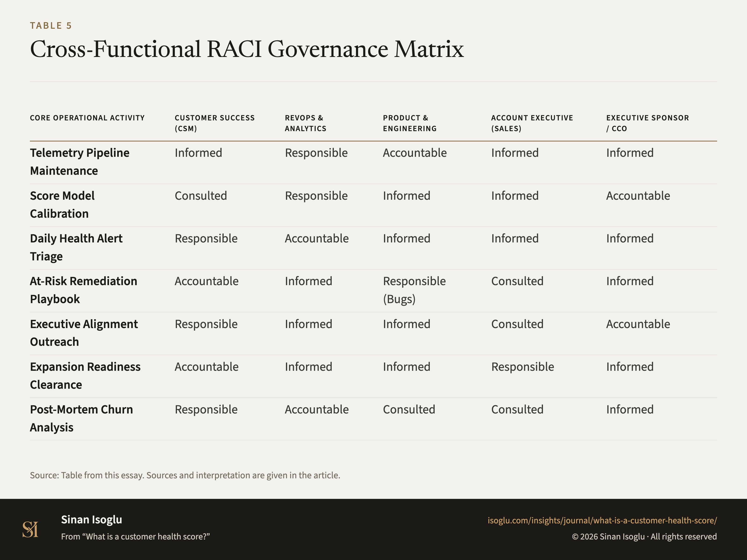The height and width of the screenshot is (560, 747).
Task: Click the Customer Success (CSM) column header
Action: coord(215,123)
